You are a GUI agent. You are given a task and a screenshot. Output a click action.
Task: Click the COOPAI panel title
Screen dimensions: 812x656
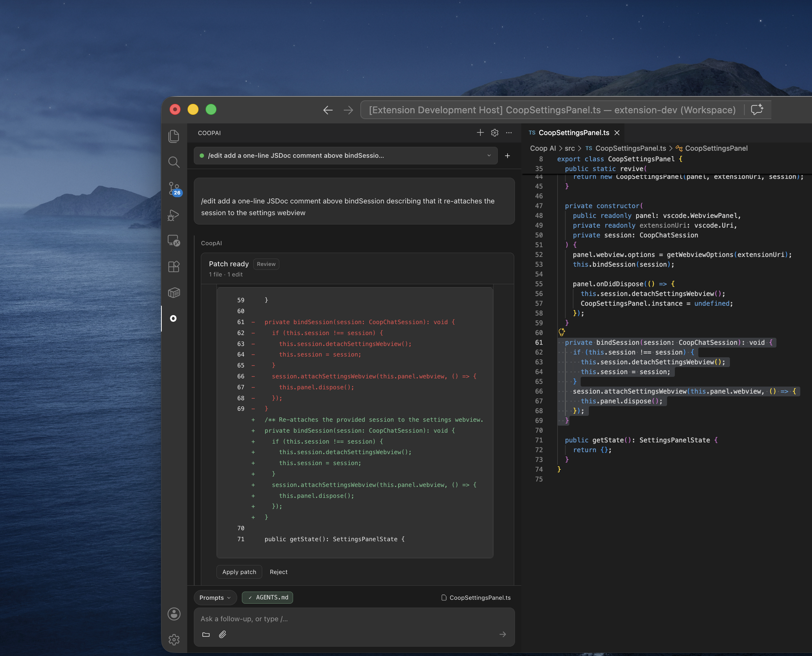(x=209, y=133)
